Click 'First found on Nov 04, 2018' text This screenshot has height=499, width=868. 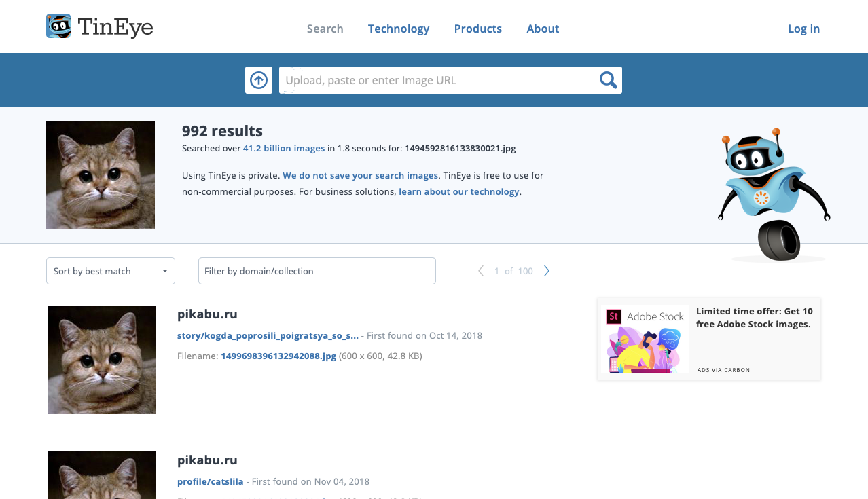pos(311,481)
